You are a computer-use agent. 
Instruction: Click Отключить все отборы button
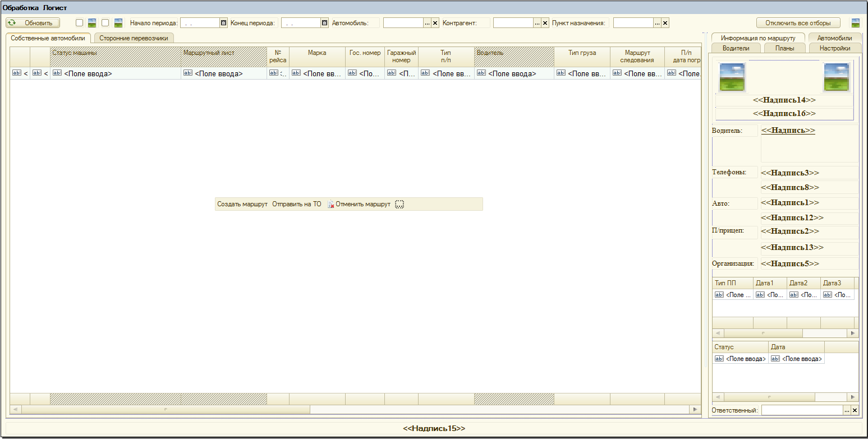click(798, 23)
